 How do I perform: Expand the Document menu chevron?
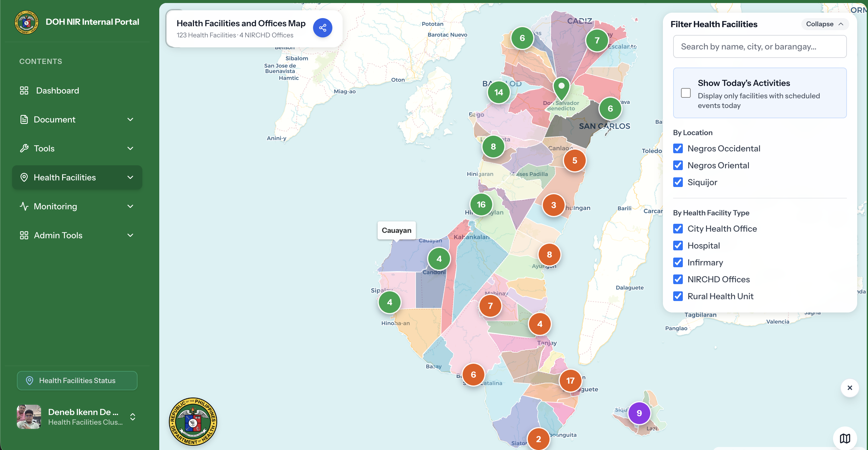pos(130,119)
